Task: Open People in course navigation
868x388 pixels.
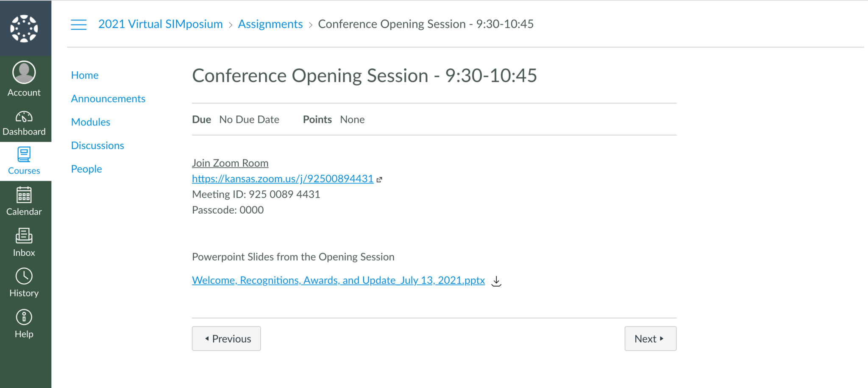Action: pos(86,169)
